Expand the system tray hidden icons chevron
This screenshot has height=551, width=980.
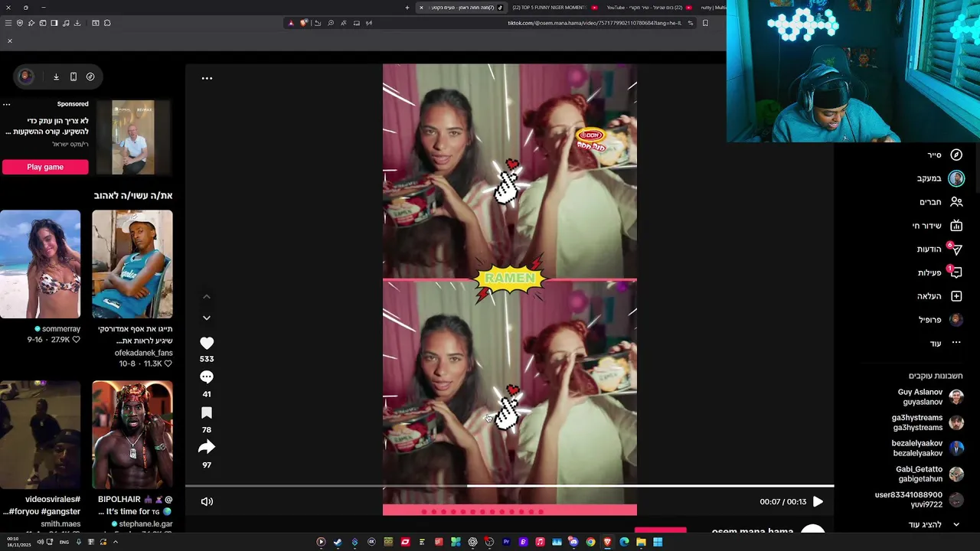(116, 542)
